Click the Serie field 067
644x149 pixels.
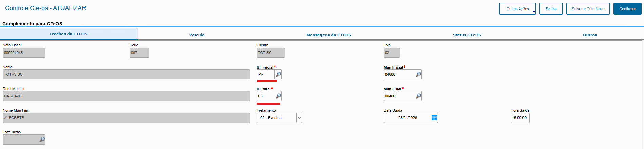140,53
